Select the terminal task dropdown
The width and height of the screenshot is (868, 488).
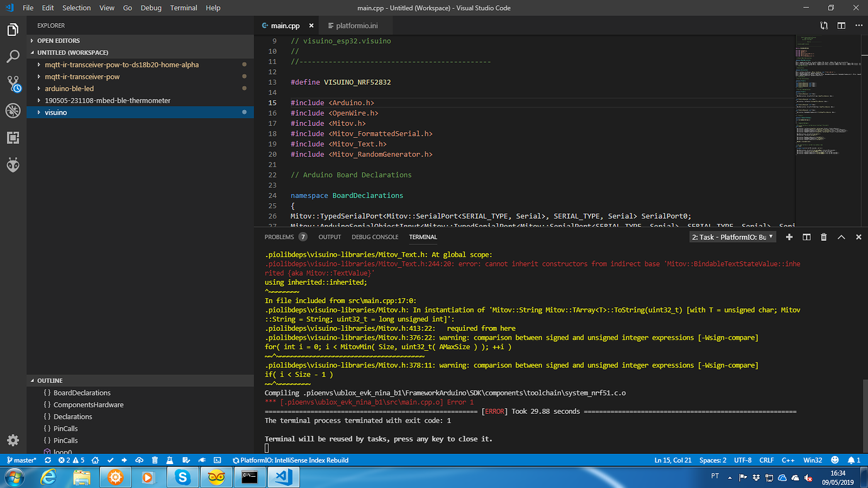click(733, 237)
